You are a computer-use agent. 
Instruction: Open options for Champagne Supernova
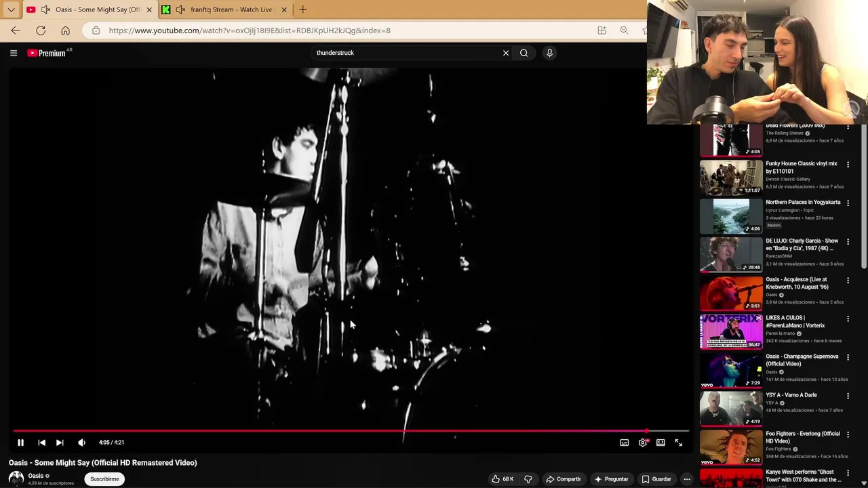(848, 358)
